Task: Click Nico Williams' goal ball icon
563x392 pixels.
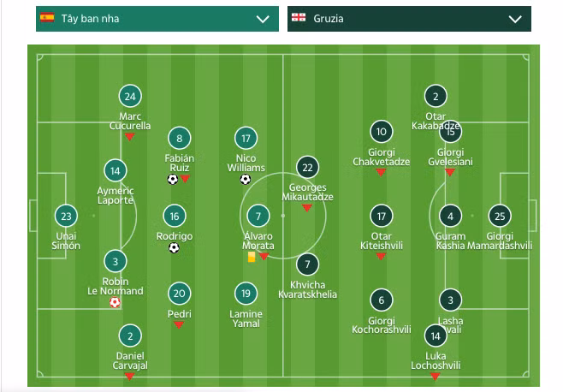Action: [x=246, y=180]
